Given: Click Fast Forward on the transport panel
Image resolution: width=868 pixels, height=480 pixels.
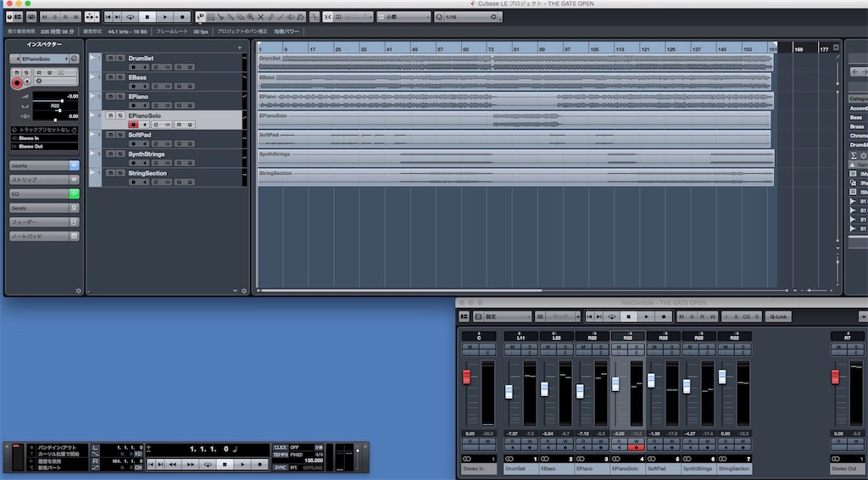Looking at the screenshot, I should tap(190, 465).
